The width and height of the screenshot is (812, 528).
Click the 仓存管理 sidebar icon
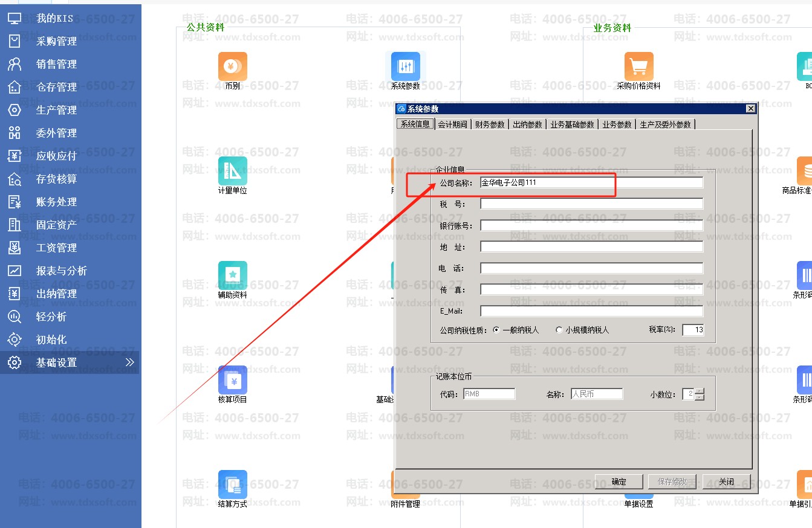click(x=15, y=87)
